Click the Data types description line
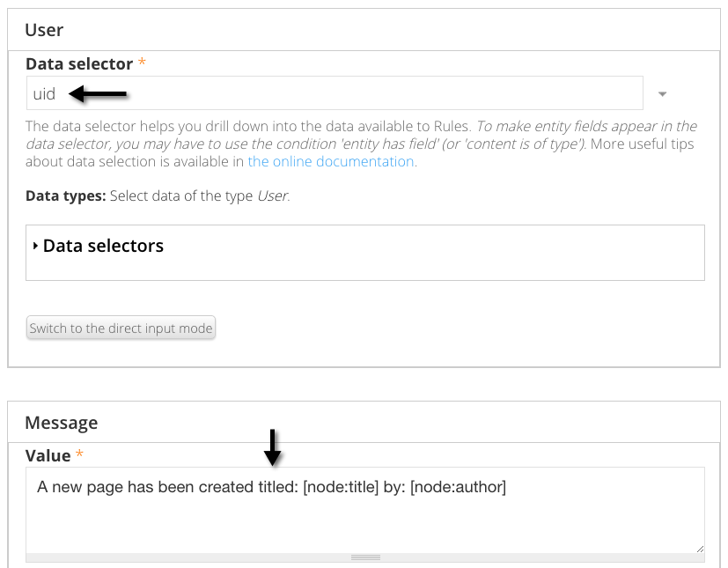Image resolution: width=728 pixels, height=568 pixels. tap(158, 195)
